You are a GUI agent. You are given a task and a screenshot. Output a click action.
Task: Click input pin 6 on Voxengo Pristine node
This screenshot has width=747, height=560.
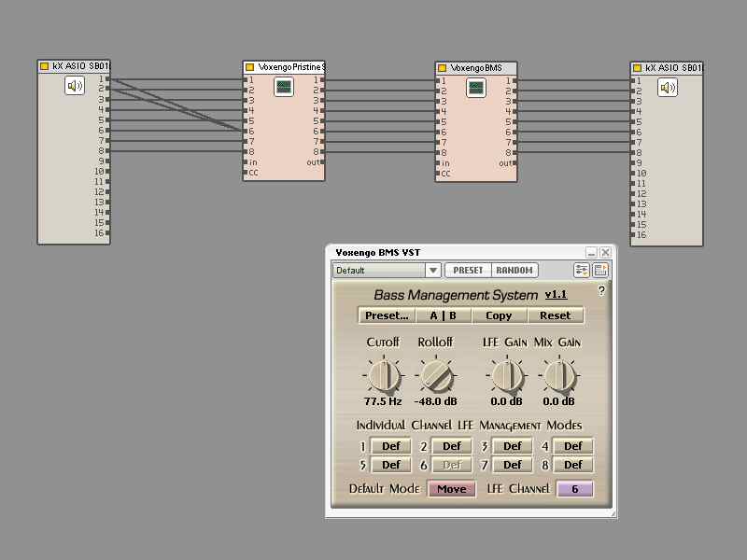click(246, 131)
